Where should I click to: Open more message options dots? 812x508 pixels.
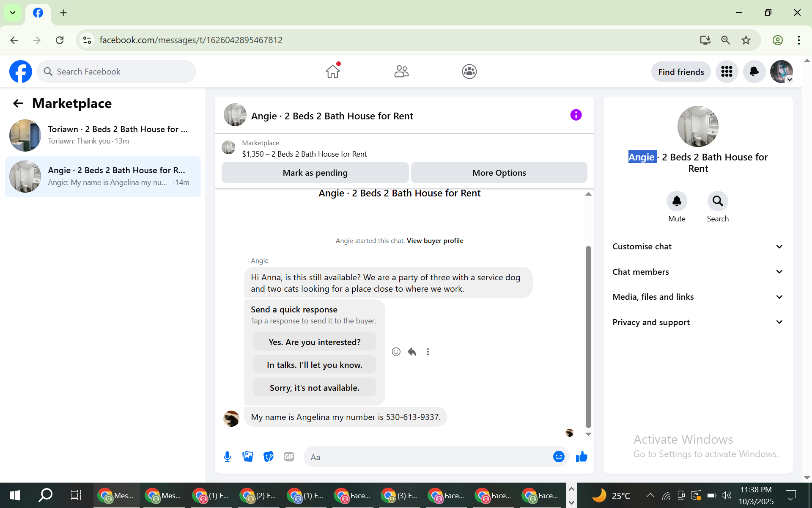point(428,352)
